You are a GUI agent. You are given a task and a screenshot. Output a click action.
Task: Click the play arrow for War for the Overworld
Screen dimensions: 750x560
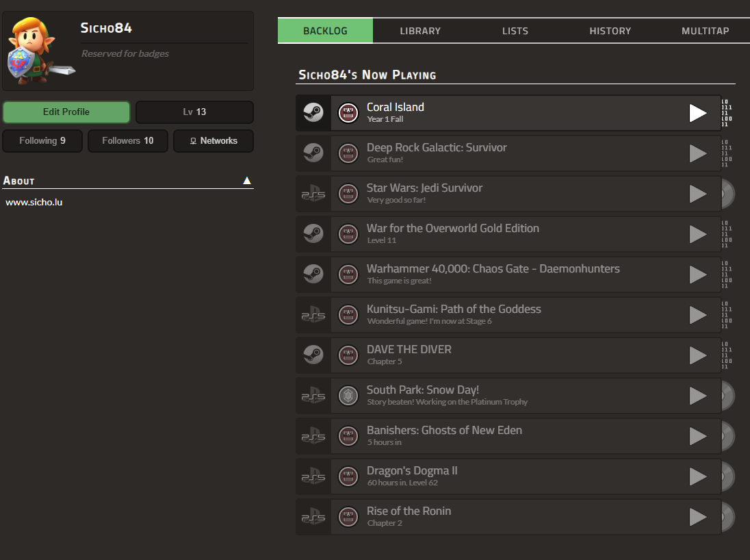[698, 234]
